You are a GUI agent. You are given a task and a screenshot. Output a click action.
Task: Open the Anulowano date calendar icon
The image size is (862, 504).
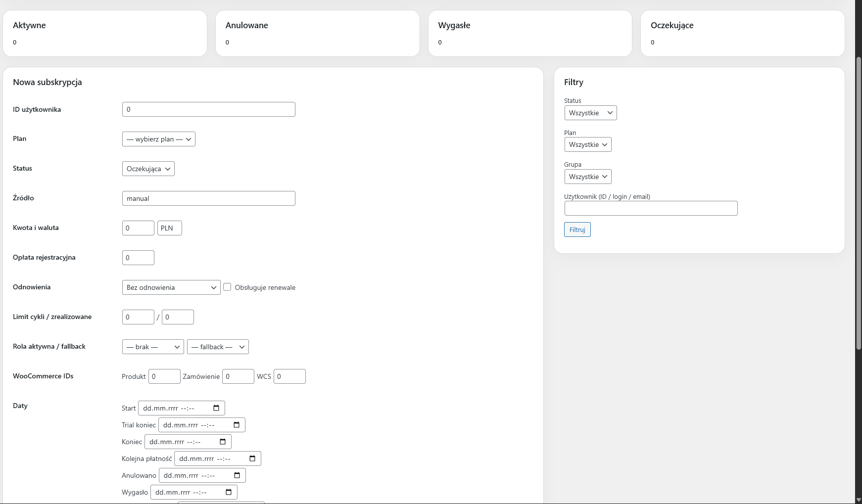pos(237,475)
